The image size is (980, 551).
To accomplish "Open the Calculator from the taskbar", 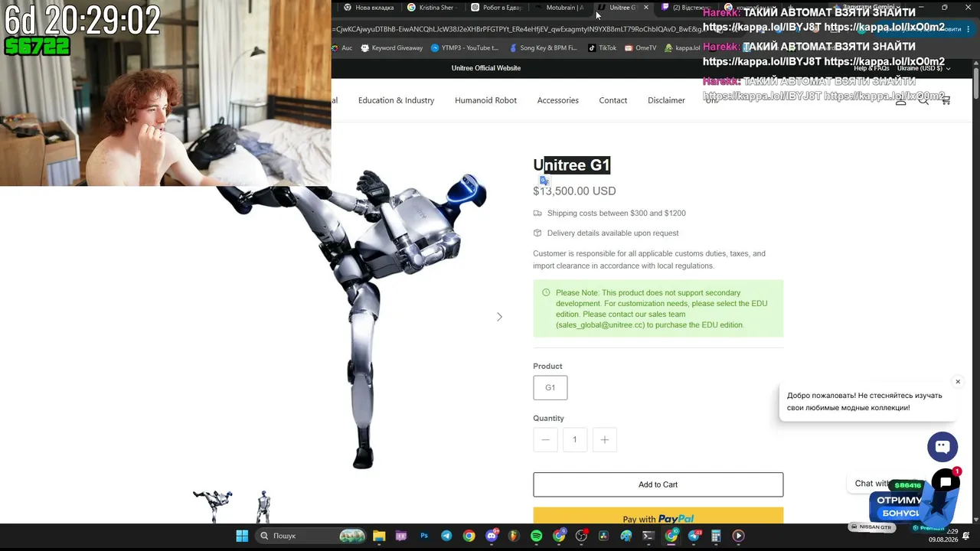I will pyautogui.click(x=717, y=536).
